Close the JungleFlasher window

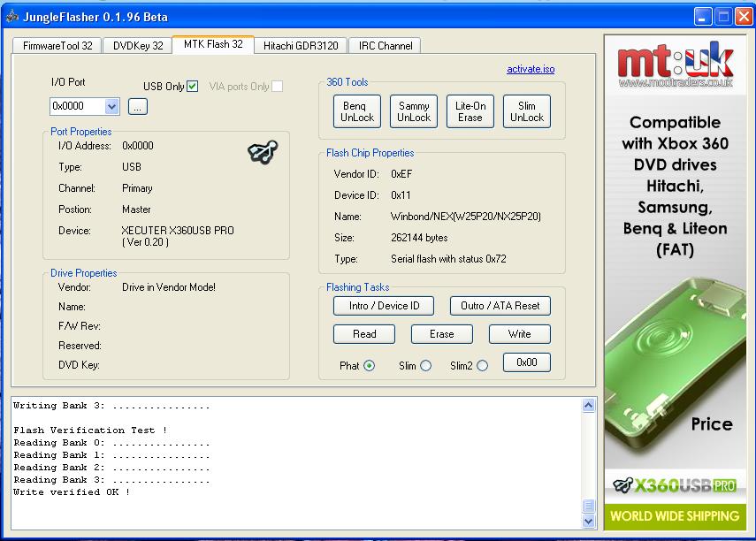(x=744, y=17)
